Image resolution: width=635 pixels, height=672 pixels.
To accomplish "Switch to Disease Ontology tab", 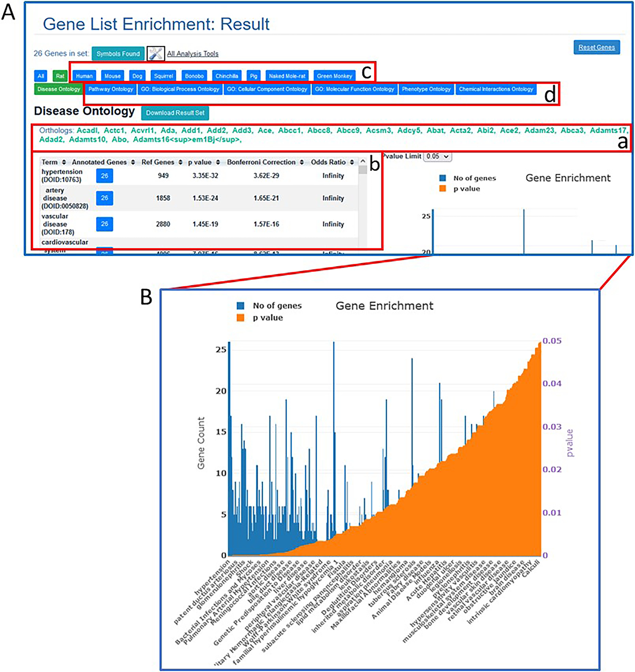I will 59,89.
